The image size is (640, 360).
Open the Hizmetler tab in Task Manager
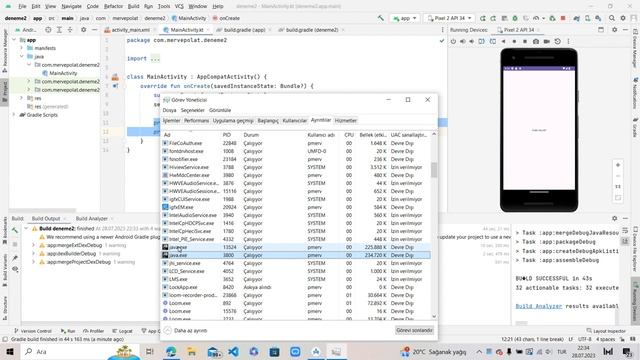pos(346,121)
